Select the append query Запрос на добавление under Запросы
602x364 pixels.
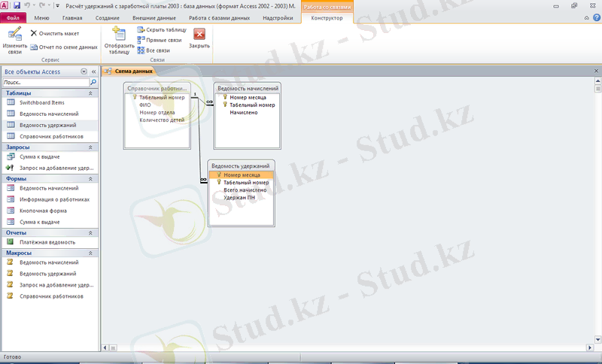pos(50,168)
